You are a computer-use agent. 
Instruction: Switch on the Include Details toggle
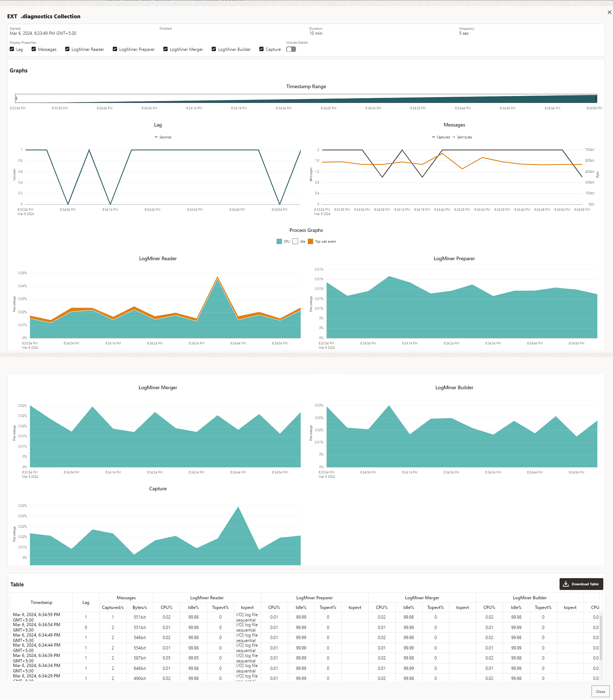coord(291,49)
